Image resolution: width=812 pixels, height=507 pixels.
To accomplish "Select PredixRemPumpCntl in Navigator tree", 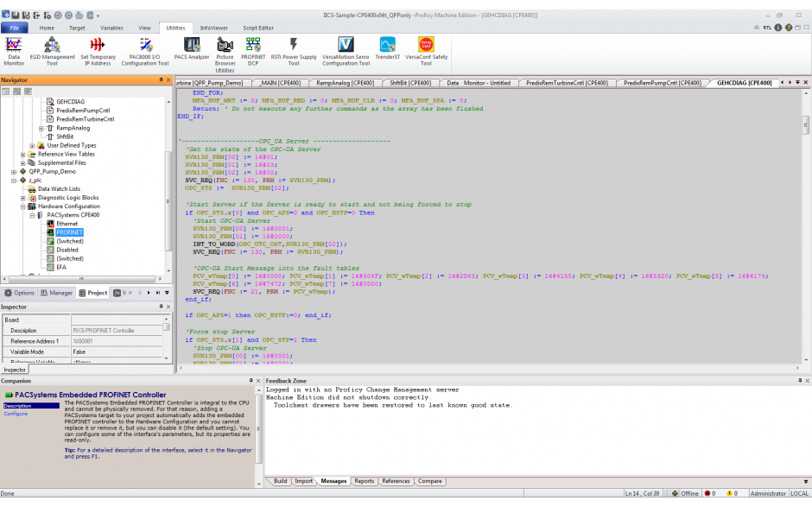I will pyautogui.click(x=83, y=111).
